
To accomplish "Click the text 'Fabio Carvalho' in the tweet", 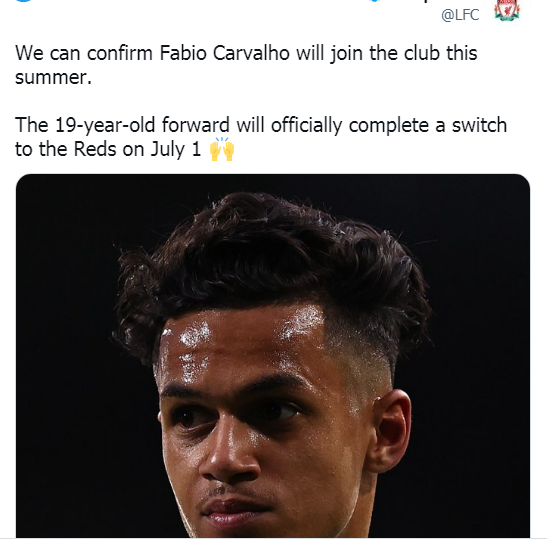I will tap(225, 53).
